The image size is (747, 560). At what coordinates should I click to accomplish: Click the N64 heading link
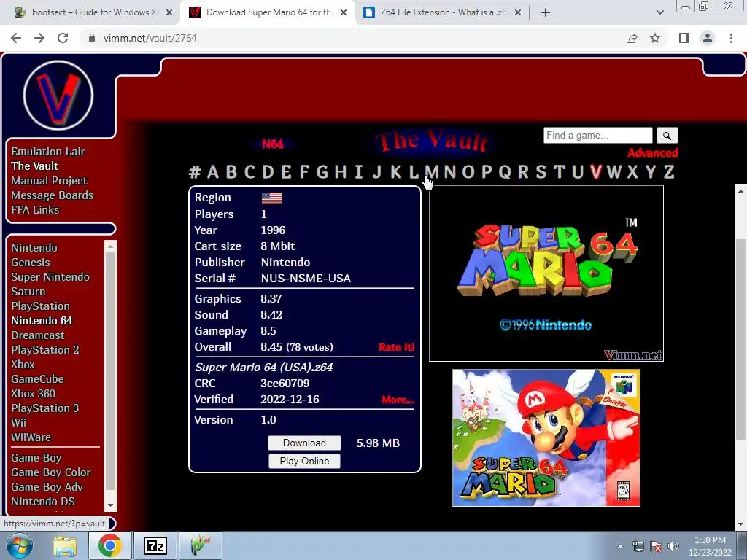pyautogui.click(x=273, y=144)
